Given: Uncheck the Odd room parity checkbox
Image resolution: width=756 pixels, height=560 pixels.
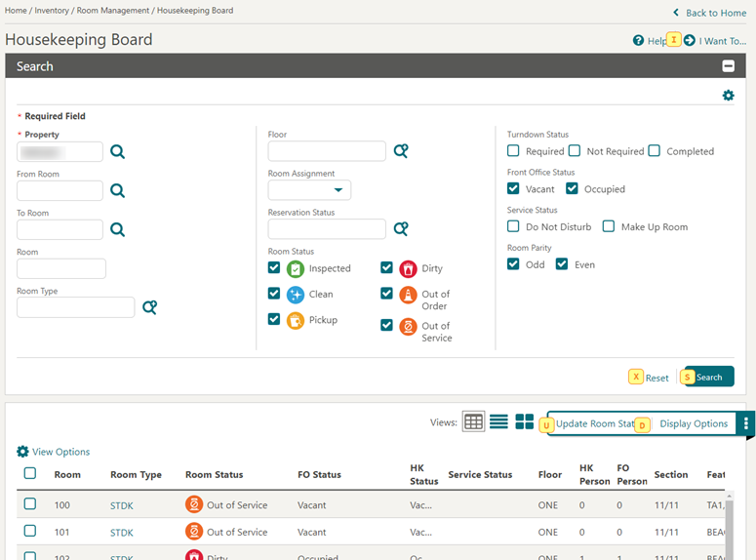Looking at the screenshot, I should 513,263.
